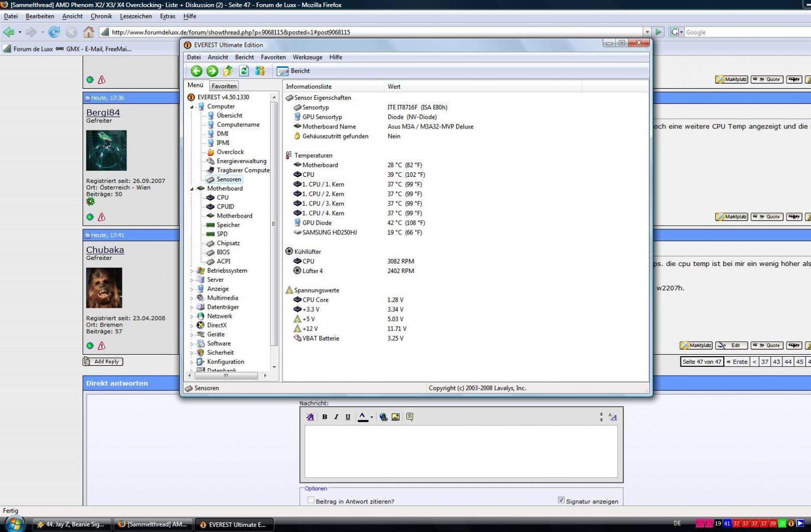Click text color swatch in editor
Viewport: 811px width, 532px height.
point(362,417)
